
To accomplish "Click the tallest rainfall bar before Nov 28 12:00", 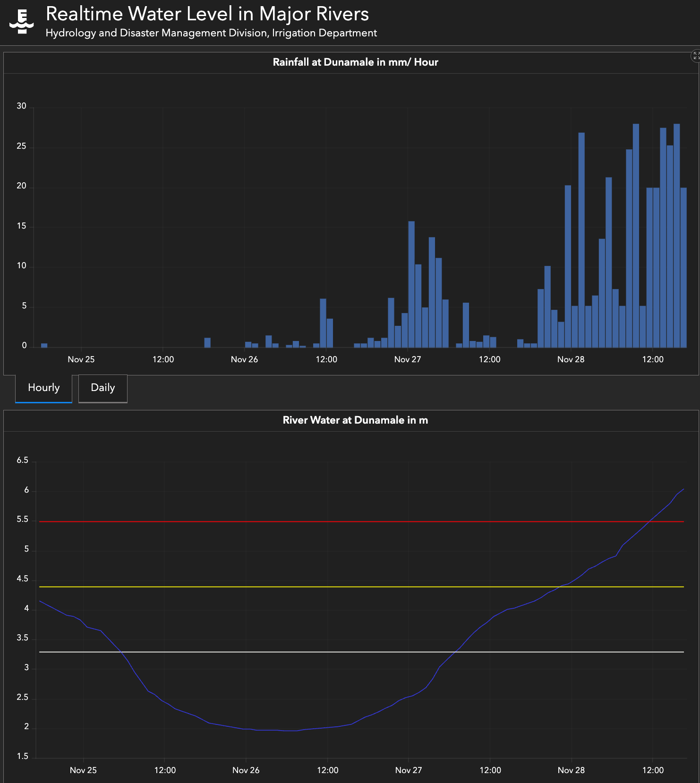I will pyautogui.click(x=636, y=235).
